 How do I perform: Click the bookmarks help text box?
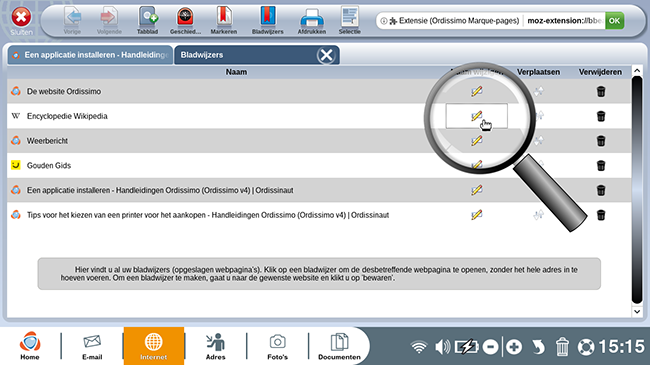click(x=319, y=274)
